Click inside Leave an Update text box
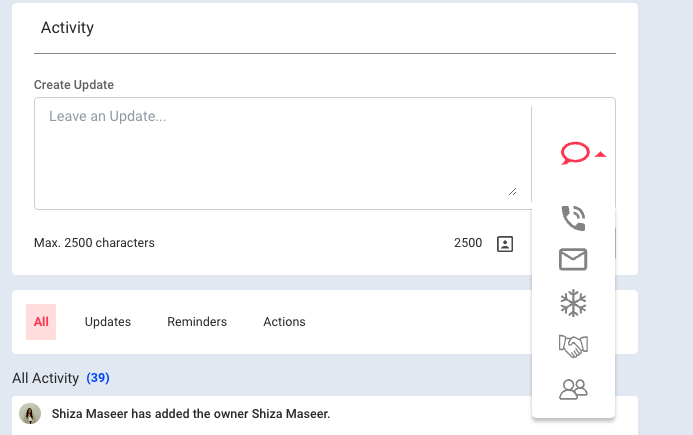693x435 pixels. pos(283,153)
